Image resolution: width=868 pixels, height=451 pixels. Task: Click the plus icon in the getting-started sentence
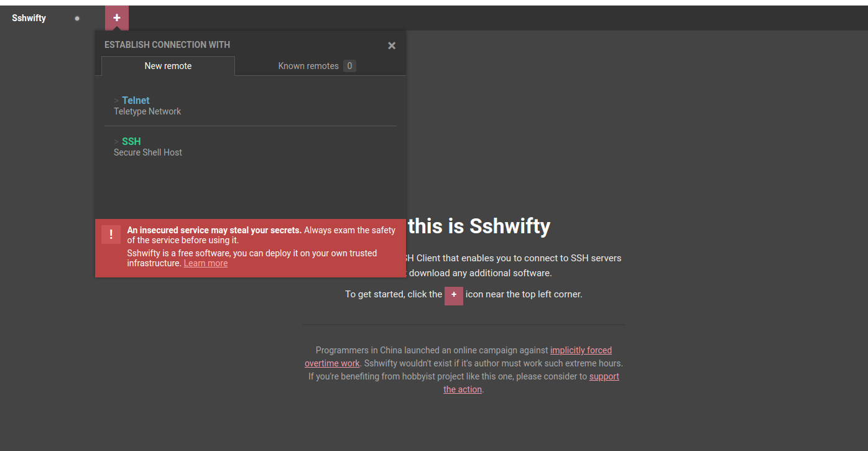click(x=454, y=295)
